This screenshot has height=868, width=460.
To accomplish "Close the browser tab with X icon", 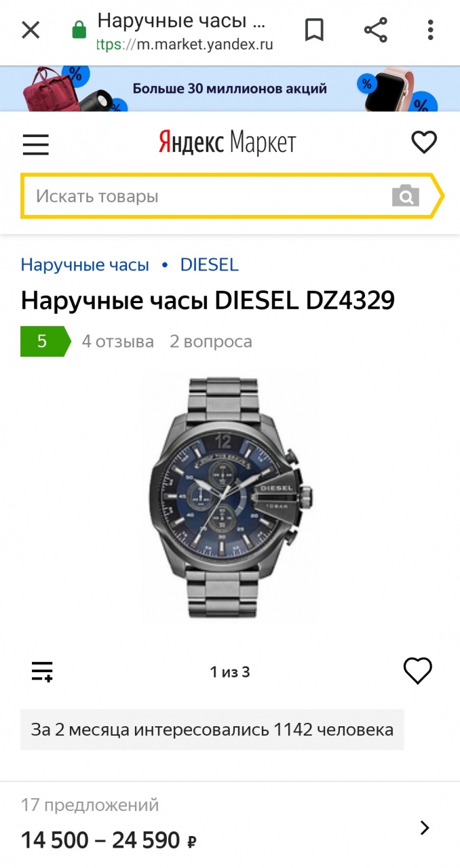I will (x=31, y=30).
